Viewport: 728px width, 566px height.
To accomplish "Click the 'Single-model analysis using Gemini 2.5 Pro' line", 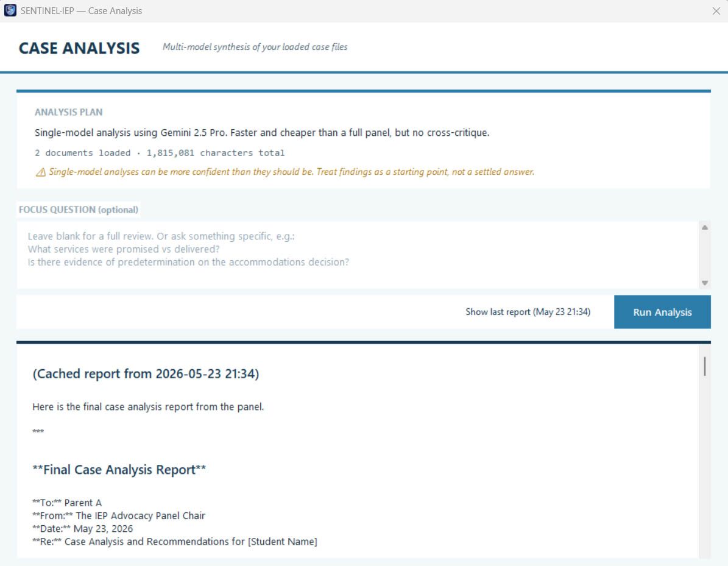I will pos(262,133).
